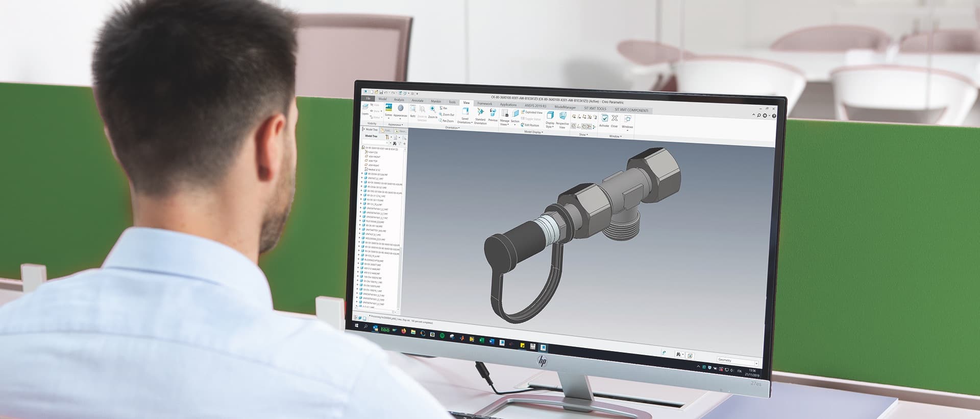Open Excel from the taskbar
Screen dimensions: 980x419
[x=482, y=339]
